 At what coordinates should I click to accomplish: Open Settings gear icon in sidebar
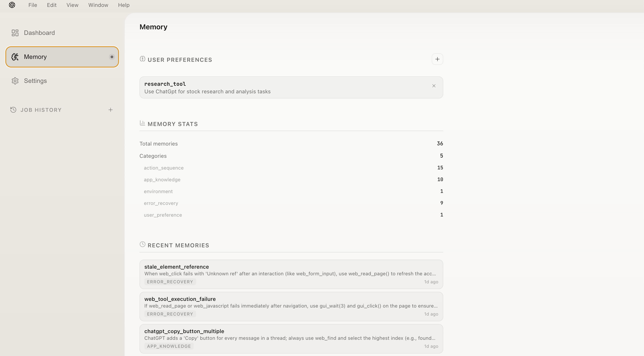15,81
